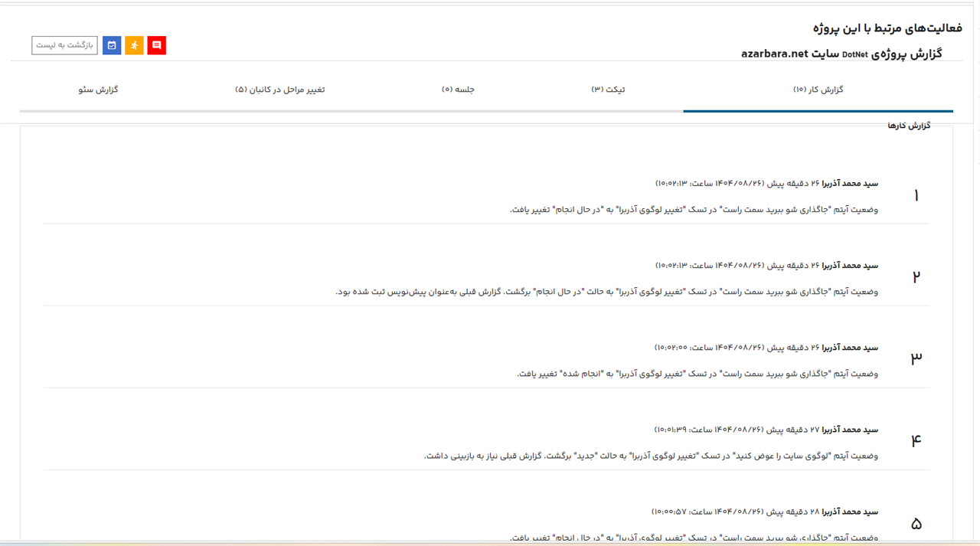Go to 'تغییر مراحل در کانبان (5)' tab

(279, 90)
